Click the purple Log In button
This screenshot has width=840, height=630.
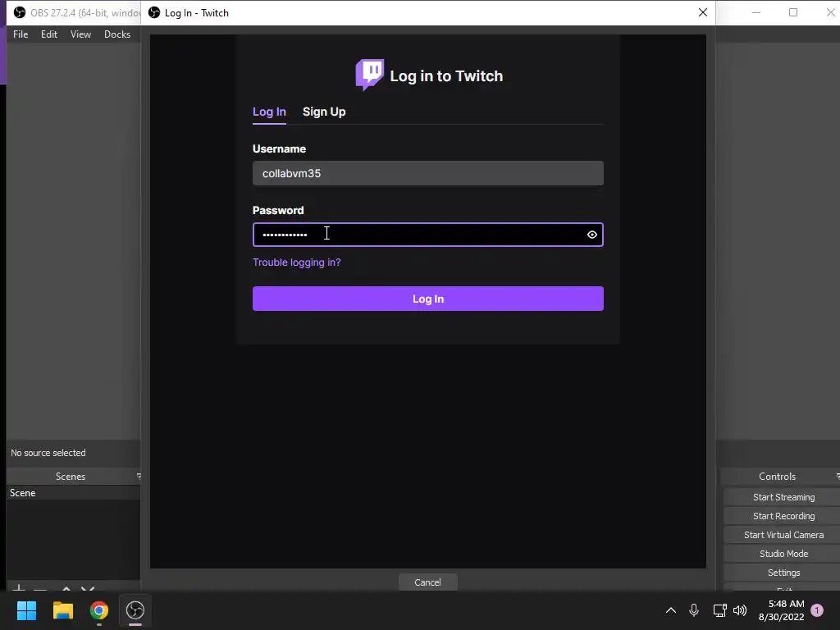[427, 299]
